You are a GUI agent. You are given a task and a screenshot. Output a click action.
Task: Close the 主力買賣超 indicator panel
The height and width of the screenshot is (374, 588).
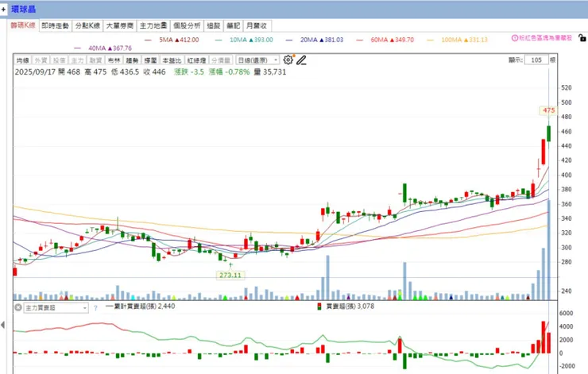point(18,307)
